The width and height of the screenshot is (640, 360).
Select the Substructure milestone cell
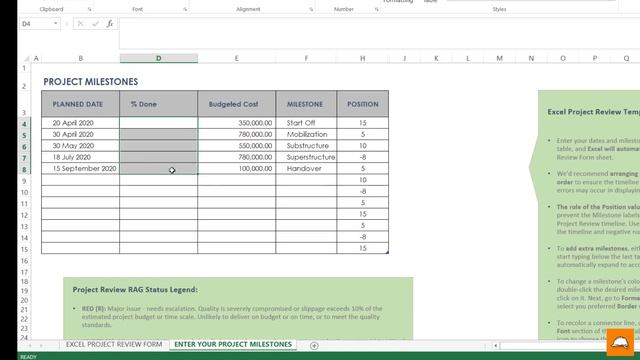306,146
